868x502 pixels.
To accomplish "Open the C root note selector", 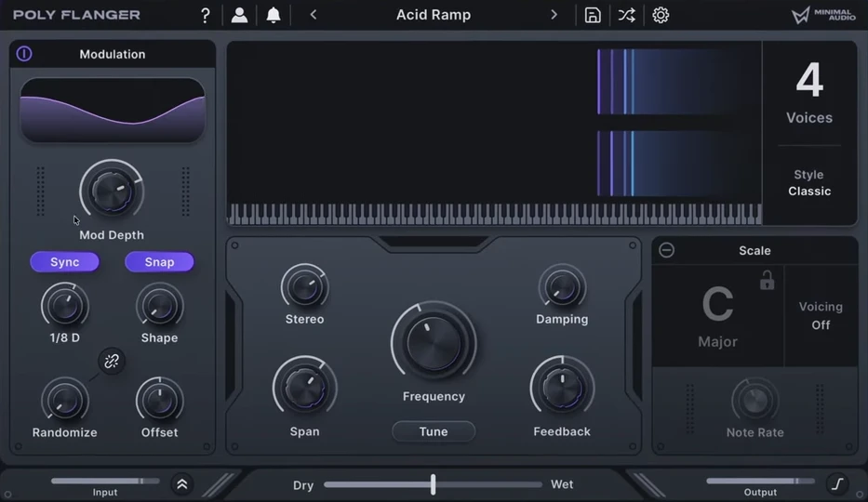I will 717,304.
